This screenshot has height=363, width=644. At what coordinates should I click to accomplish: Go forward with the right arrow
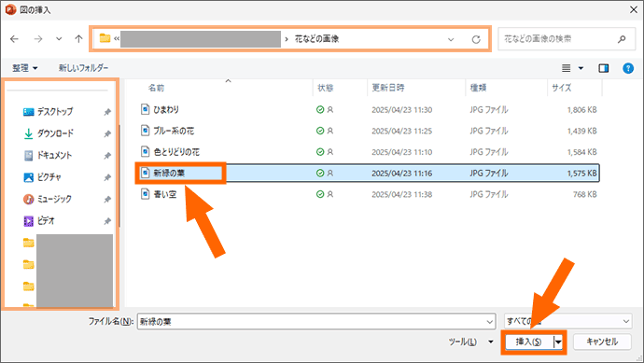pos(38,39)
